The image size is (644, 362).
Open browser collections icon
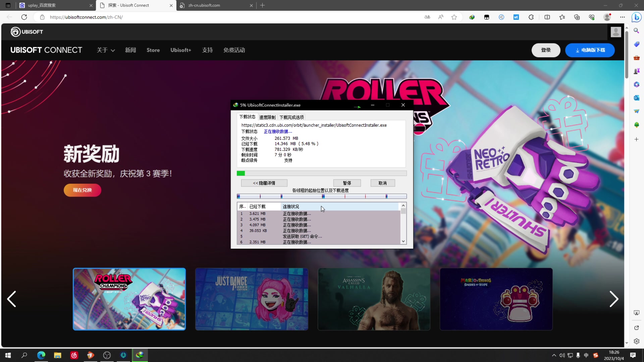[577, 17]
